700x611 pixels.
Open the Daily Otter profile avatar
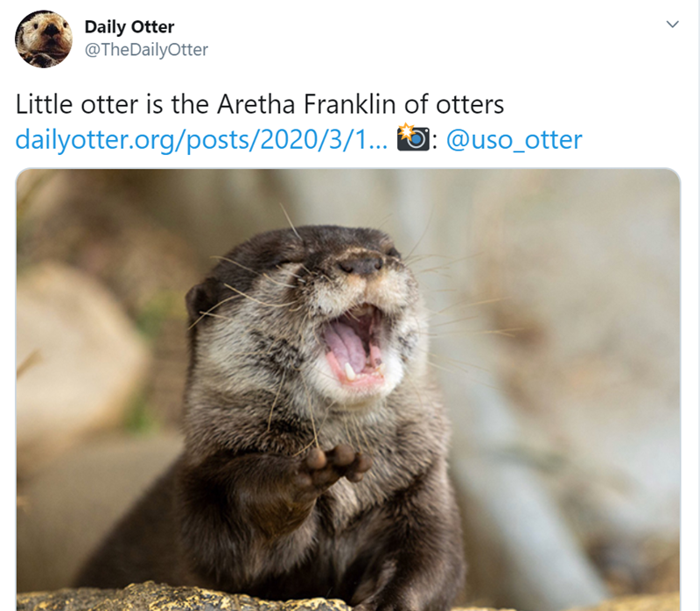(43, 39)
